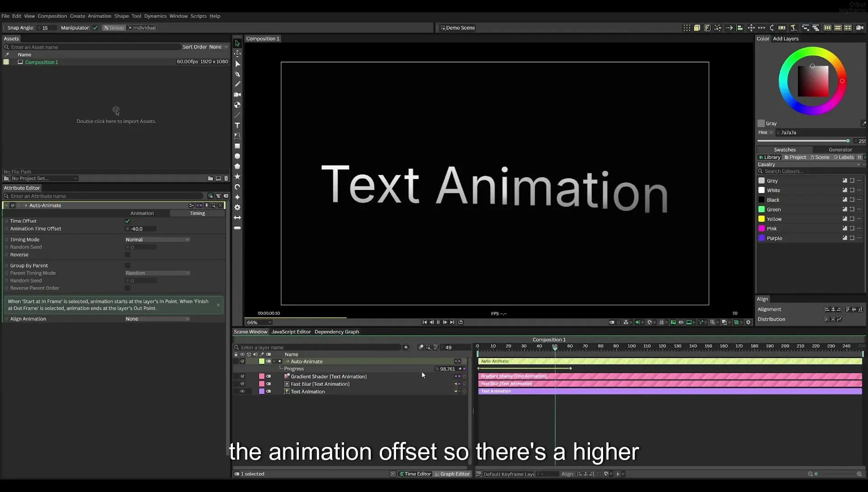Select the Text tool
This screenshot has width=868, height=492.
point(237,125)
